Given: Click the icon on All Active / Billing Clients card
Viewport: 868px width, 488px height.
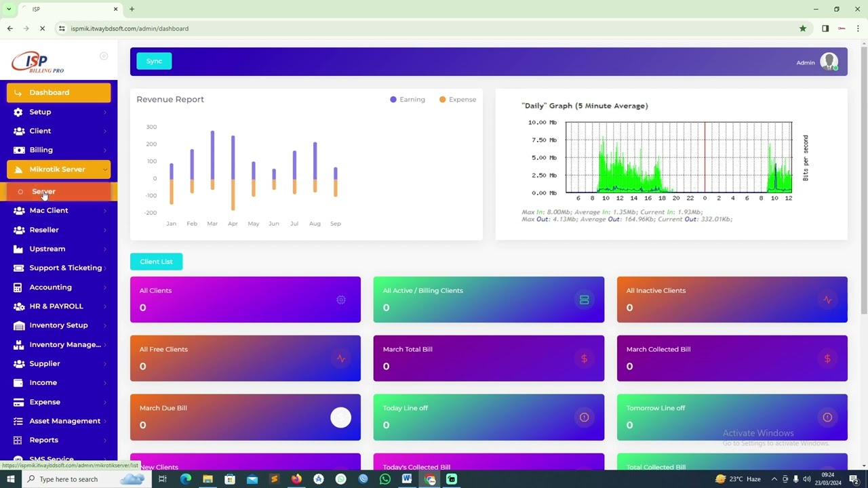Looking at the screenshot, I should click(584, 300).
